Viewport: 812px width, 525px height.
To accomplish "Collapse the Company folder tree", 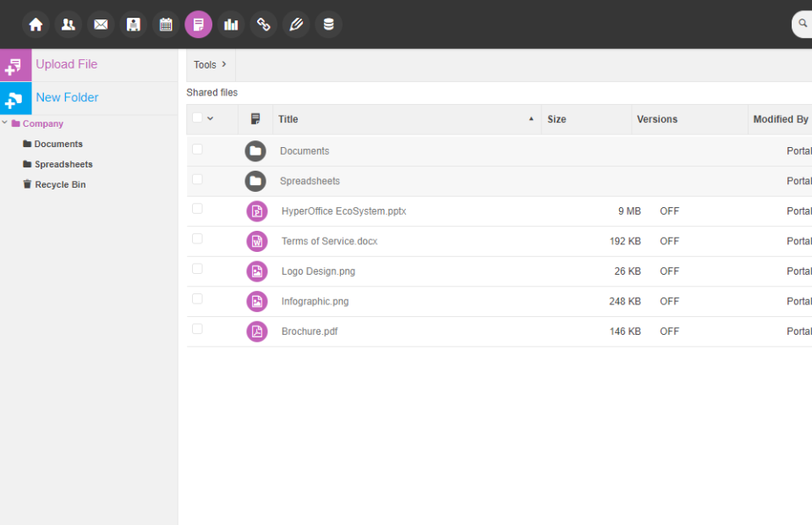I will tap(5, 123).
